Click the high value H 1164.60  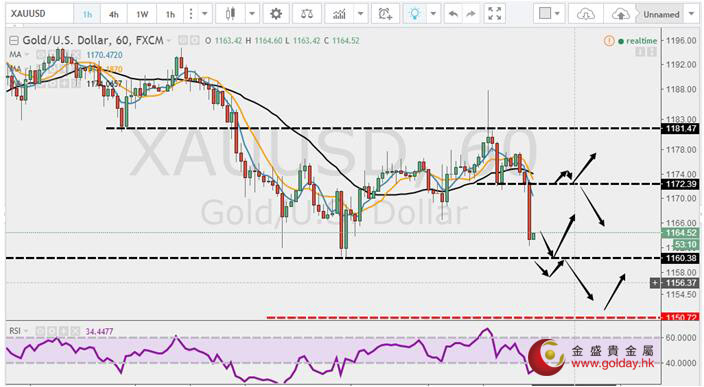coord(264,41)
